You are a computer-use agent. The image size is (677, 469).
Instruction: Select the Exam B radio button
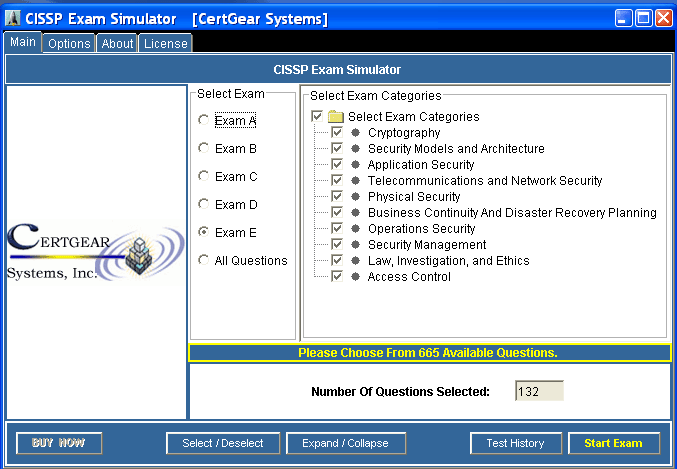(x=203, y=148)
